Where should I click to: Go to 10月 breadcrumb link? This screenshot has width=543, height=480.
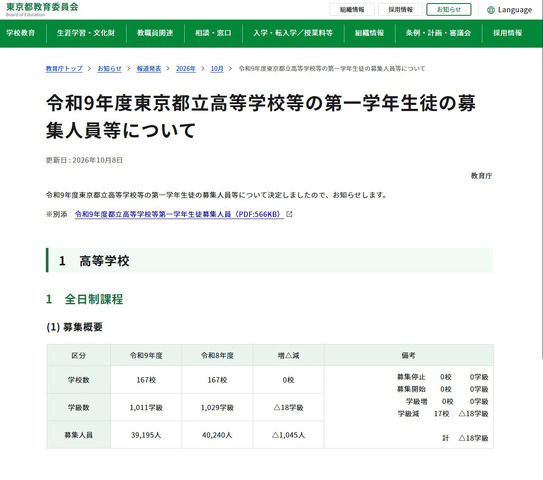point(217,69)
